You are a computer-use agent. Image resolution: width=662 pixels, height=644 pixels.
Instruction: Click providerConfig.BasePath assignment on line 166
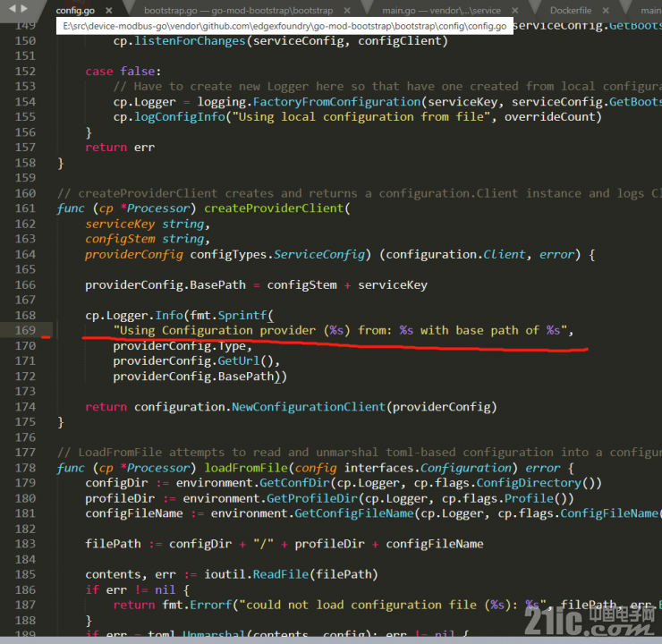click(x=256, y=284)
